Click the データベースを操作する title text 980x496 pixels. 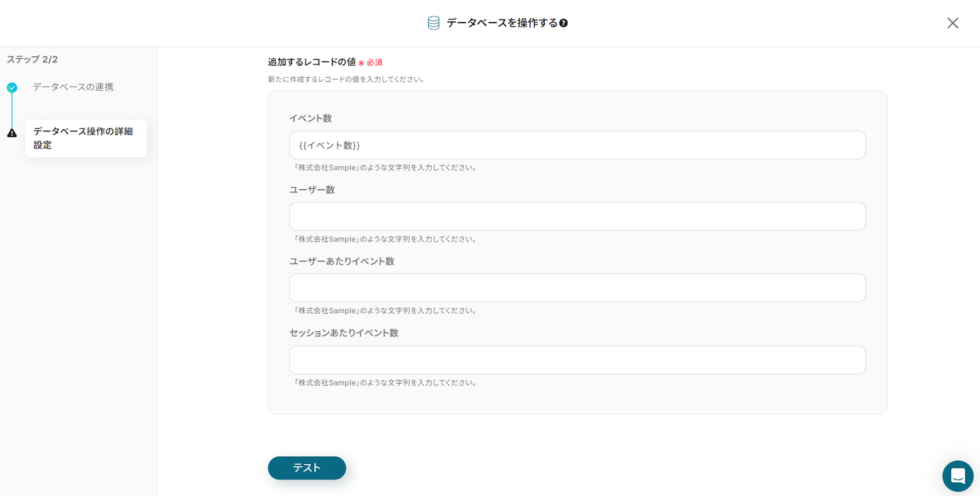pyautogui.click(x=502, y=23)
